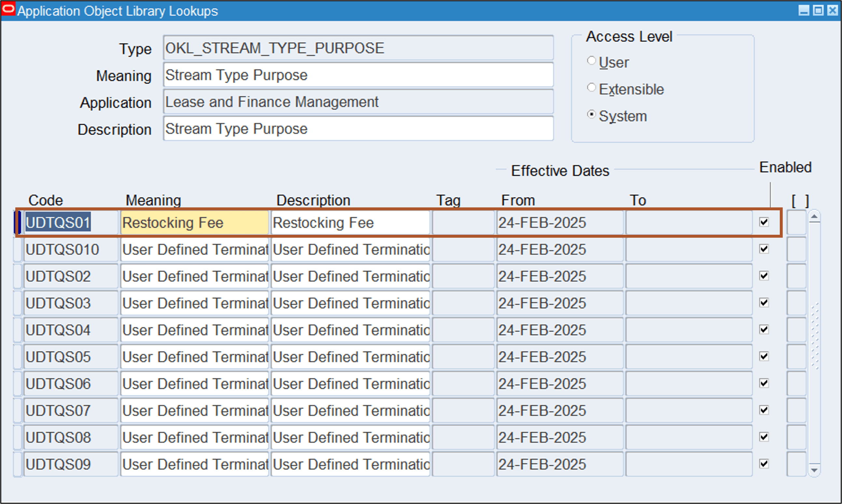The image size is (842, 504).
Task: Select the Restocking Fee meaning cell
Action: tap(194, 222)
